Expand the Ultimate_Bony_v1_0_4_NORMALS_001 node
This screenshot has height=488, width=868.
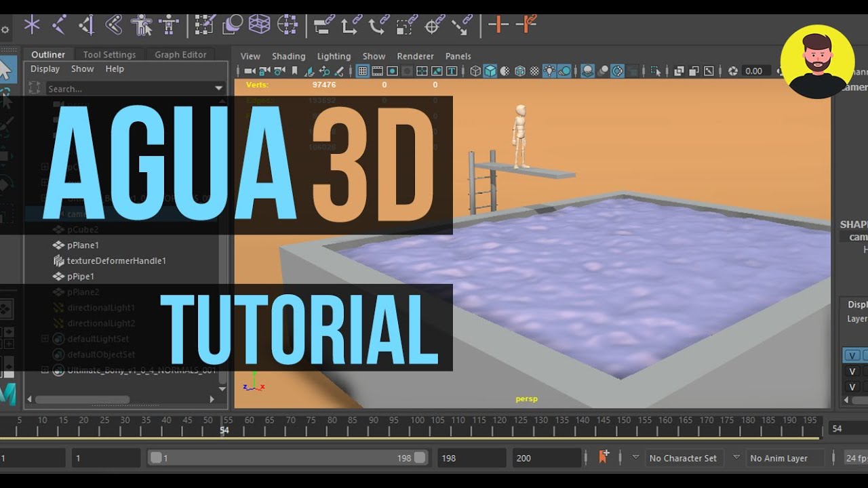(45, 370)
